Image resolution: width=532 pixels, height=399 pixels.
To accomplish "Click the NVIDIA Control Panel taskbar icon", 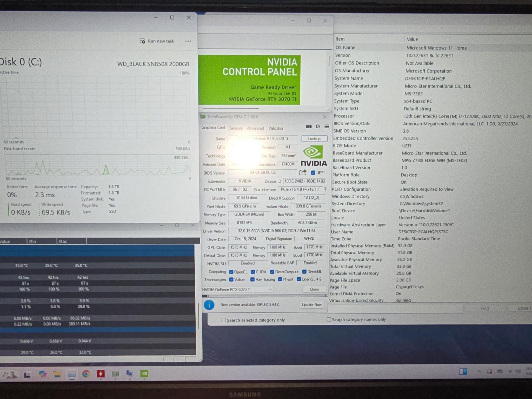I will (x=144, y=374).
